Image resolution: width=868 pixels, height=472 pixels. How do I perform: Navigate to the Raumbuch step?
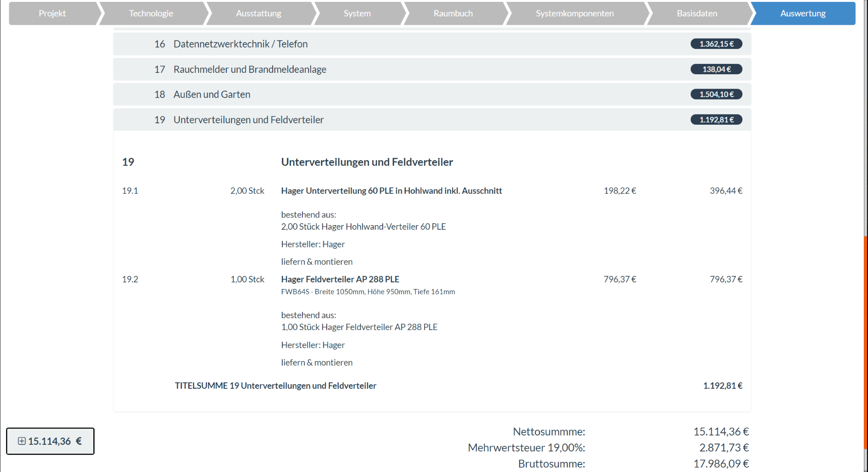[x=453, y=14]
